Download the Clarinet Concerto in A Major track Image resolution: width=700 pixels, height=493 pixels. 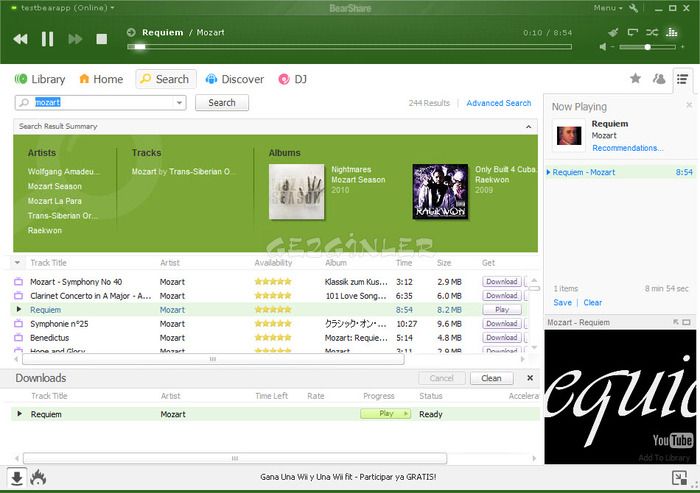click(x=502, y=296)
